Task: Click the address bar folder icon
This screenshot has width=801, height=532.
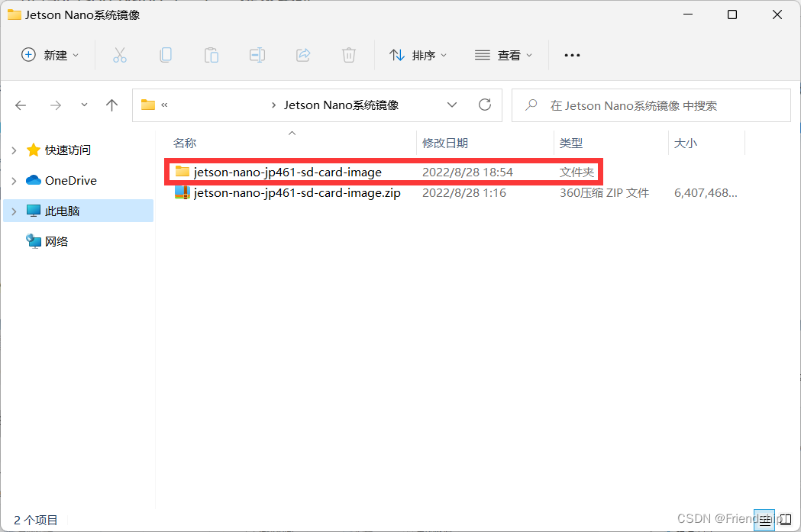Action: (x=148, y=105)
